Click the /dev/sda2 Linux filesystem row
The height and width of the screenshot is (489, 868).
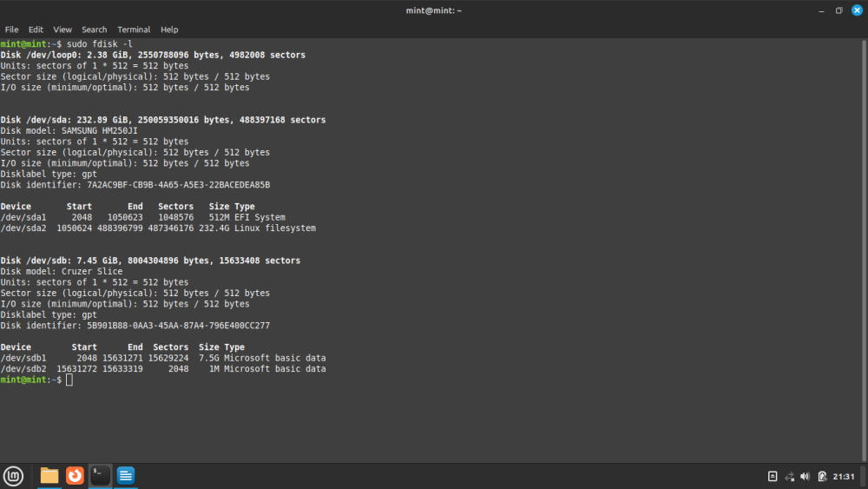click(158, 228)
